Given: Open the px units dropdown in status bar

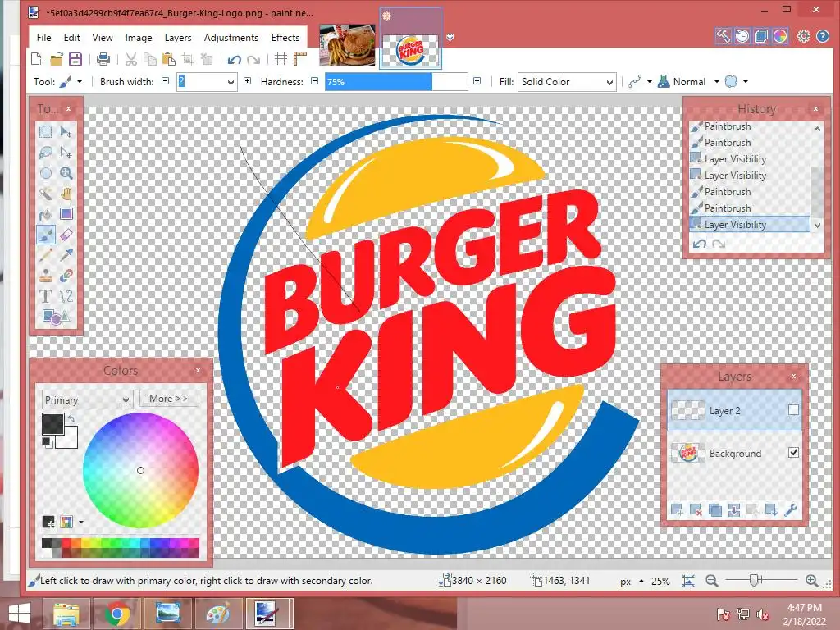Looking at the screenshot, I should click(x=641, y=582).
